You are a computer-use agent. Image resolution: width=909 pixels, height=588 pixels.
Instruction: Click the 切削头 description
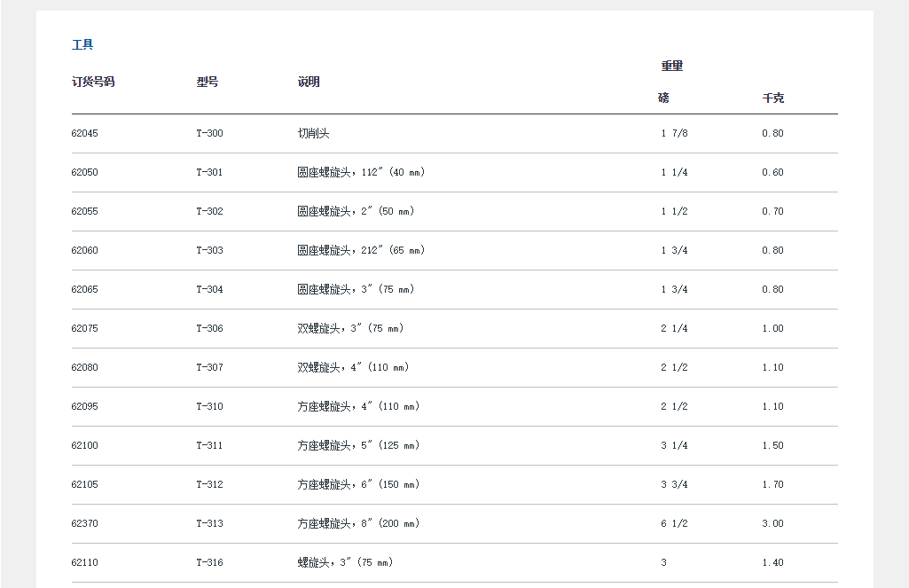pos(313,133)
